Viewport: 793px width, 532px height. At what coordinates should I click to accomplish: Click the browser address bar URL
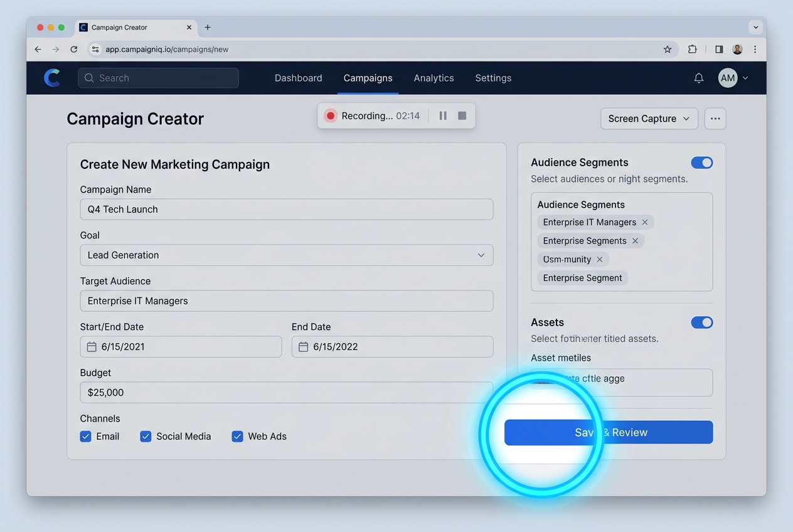point(167,50)
